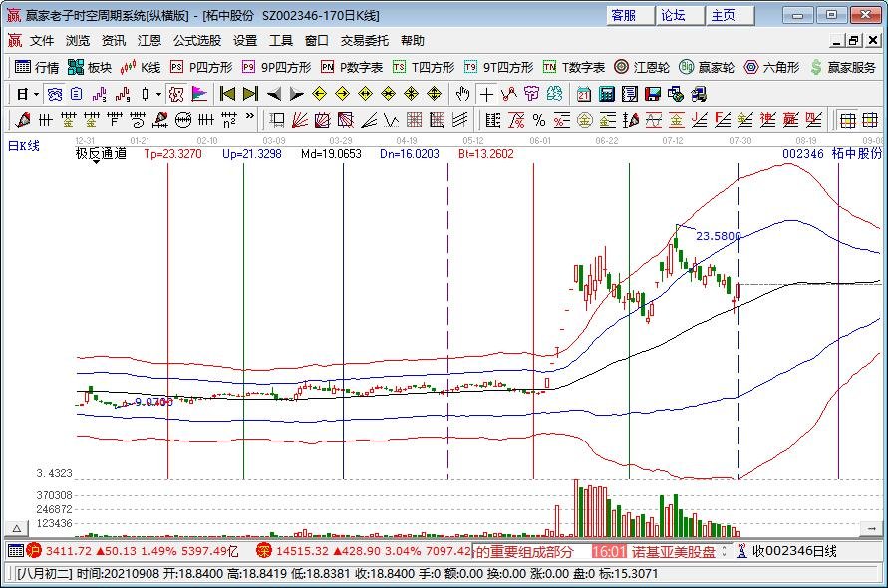Viewport: 888px width, 588px height.
Task: Open the 行情 market quotes view
Action: [x=38, y=67]
